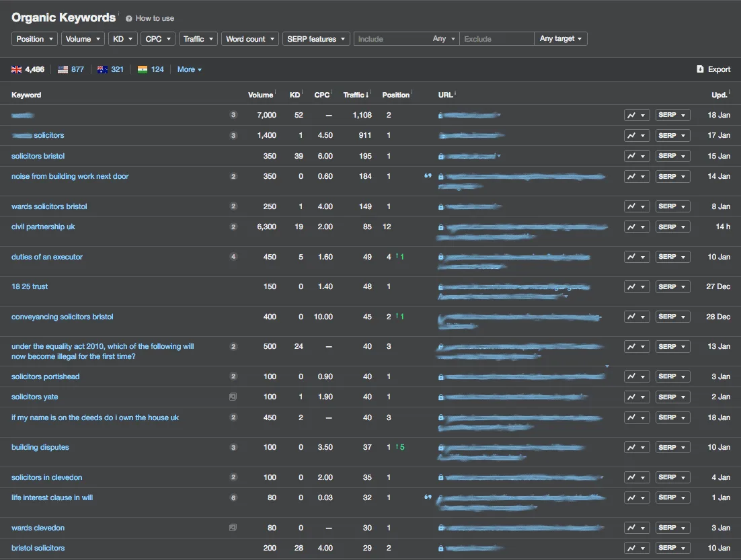
Task: Sort by the Position column header
Action: 395,95
